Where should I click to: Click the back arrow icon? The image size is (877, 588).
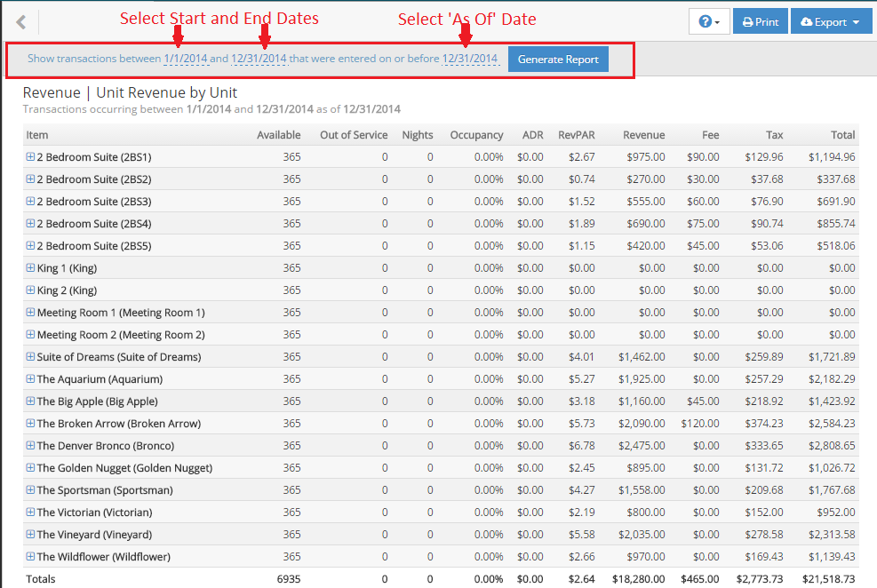click(21, 22)
